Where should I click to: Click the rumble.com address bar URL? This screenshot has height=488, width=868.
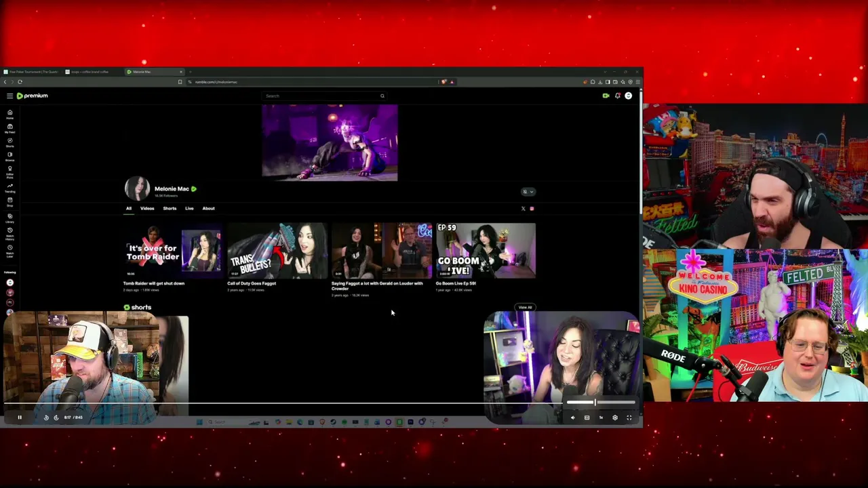pos(216,82)
